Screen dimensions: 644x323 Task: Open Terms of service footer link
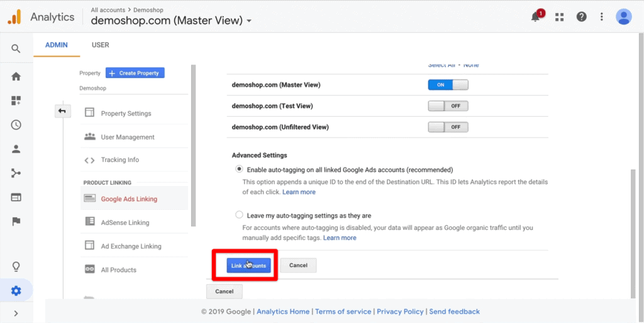pyautogui.click(x=343, y=312)
